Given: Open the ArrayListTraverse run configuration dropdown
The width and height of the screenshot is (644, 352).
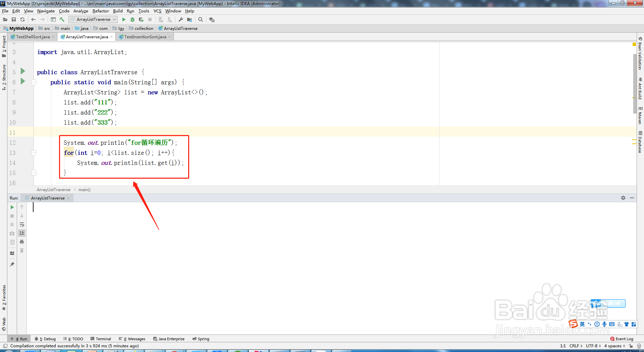Looking at the screenshot, I should (93, 19).
